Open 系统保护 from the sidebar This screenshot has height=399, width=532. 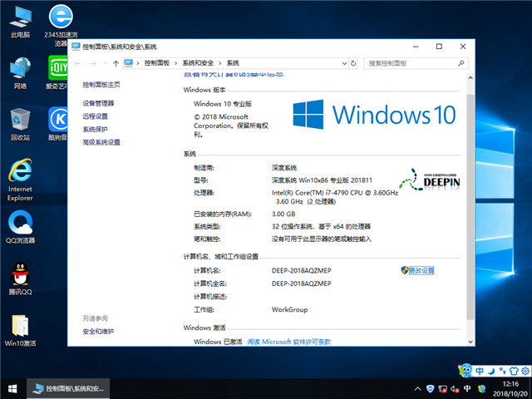click(95, 130)
